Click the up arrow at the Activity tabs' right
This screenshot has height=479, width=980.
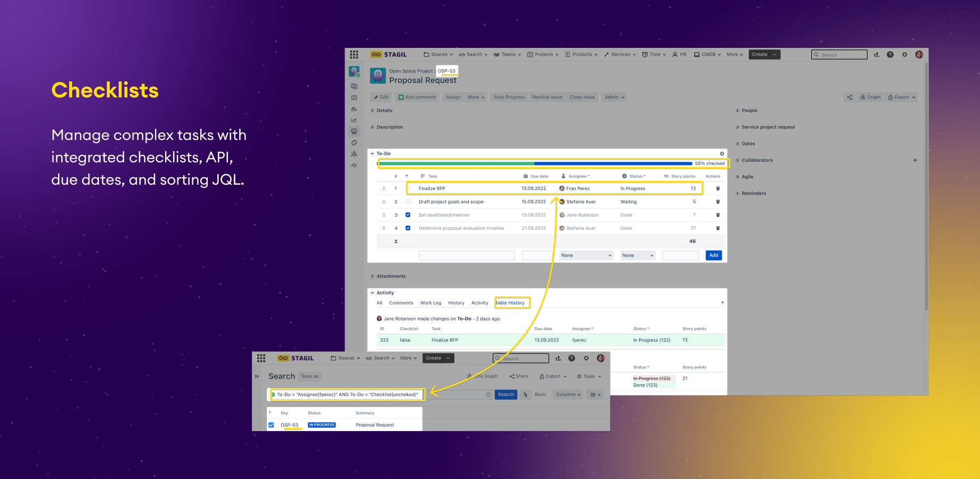(x=722, y=303)
